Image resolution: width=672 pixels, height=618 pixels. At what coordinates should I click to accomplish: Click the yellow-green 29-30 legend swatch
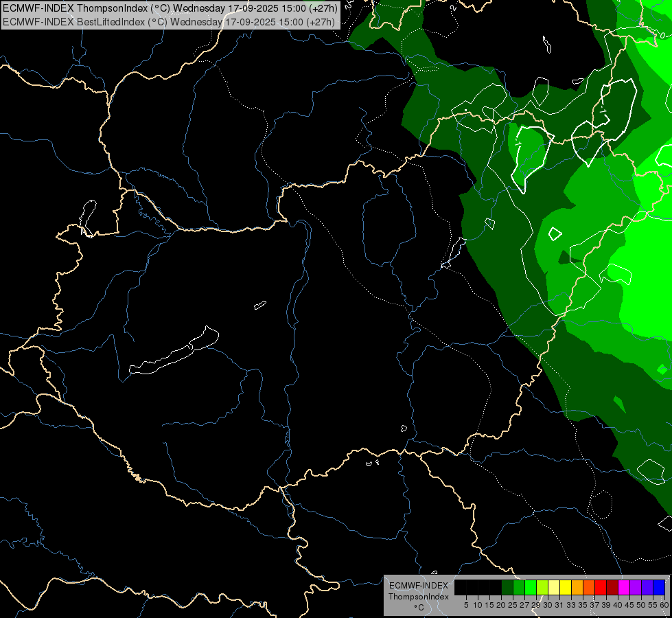tap(542, 587)
